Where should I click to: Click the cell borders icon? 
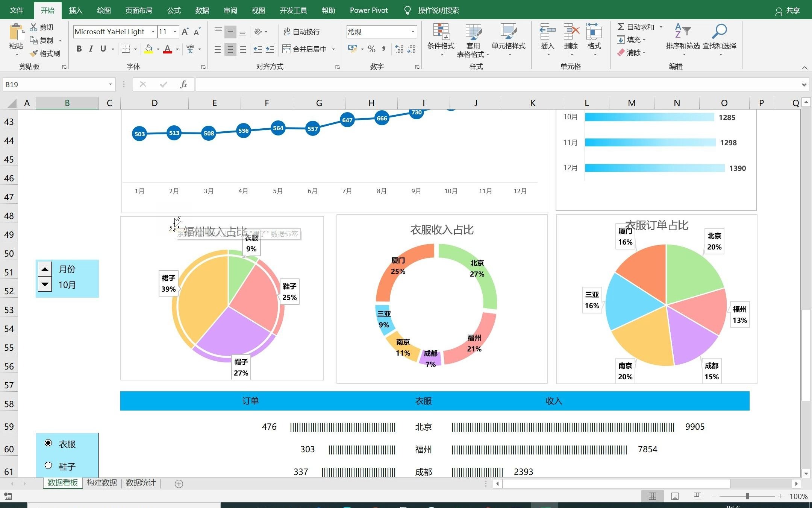(x=126, y=49)
